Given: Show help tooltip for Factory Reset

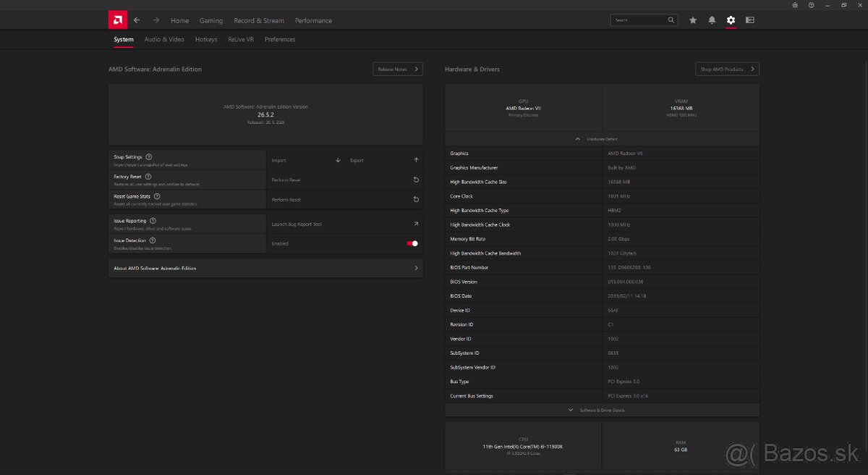Looking at the screenshot, I should [x=148, y=176].
